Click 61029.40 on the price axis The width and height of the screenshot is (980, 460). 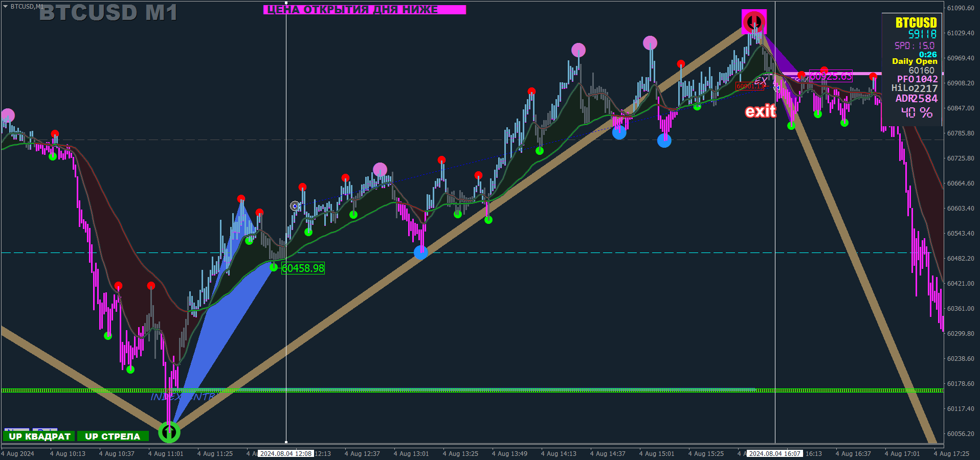(x=961, y=33)
